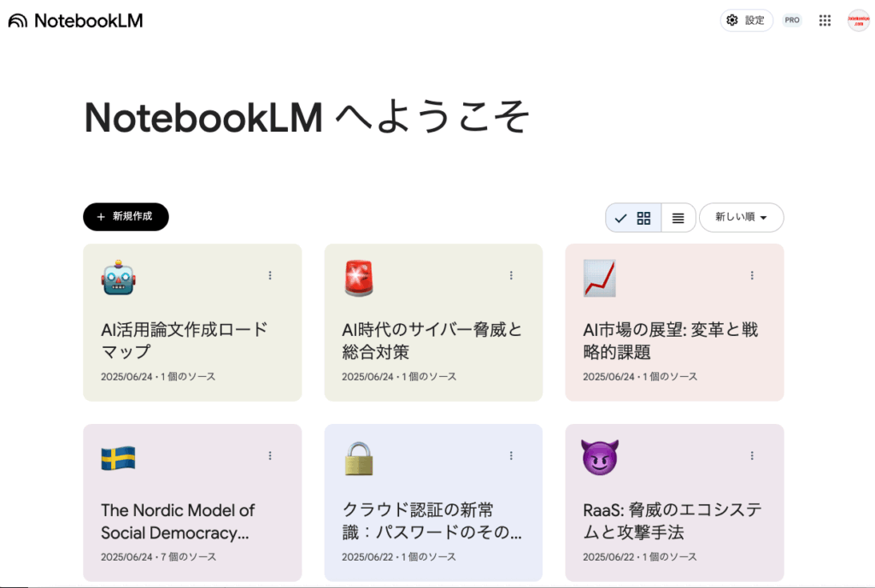Click the padlock emoji notebook icon
The image size is (875, 588).
(359, 459)
